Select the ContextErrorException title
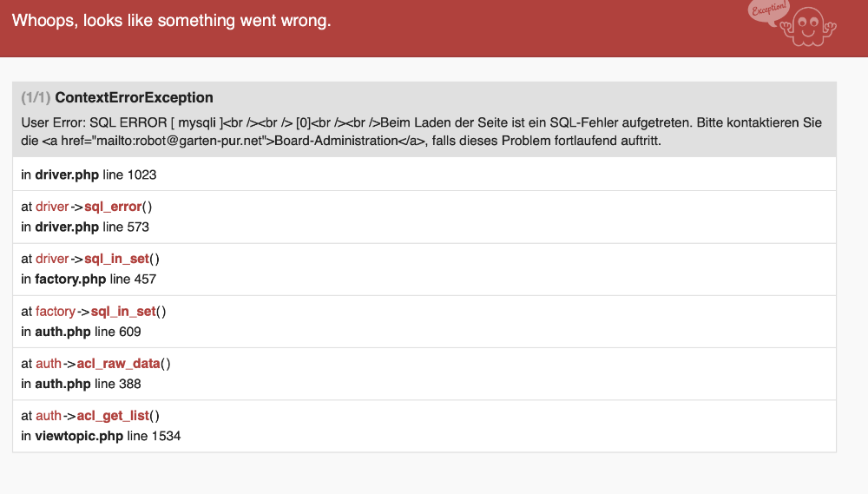Image resolution: width=868 pixels, height=494 pixels. (134, 97)
